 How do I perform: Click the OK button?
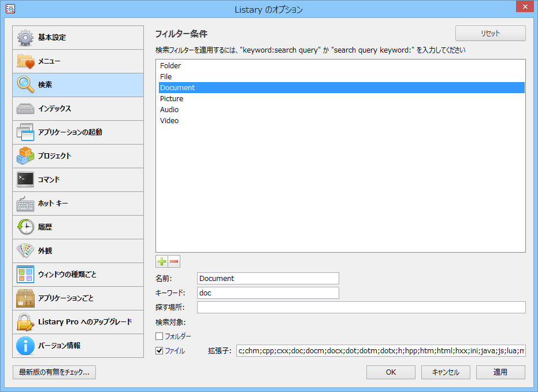(x=391, y=372)
